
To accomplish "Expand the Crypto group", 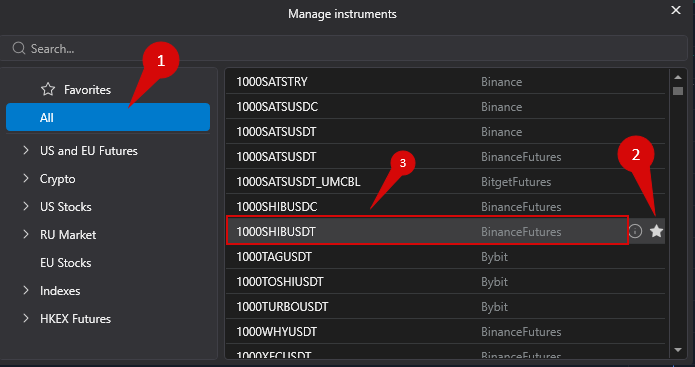I will [26, 179].
